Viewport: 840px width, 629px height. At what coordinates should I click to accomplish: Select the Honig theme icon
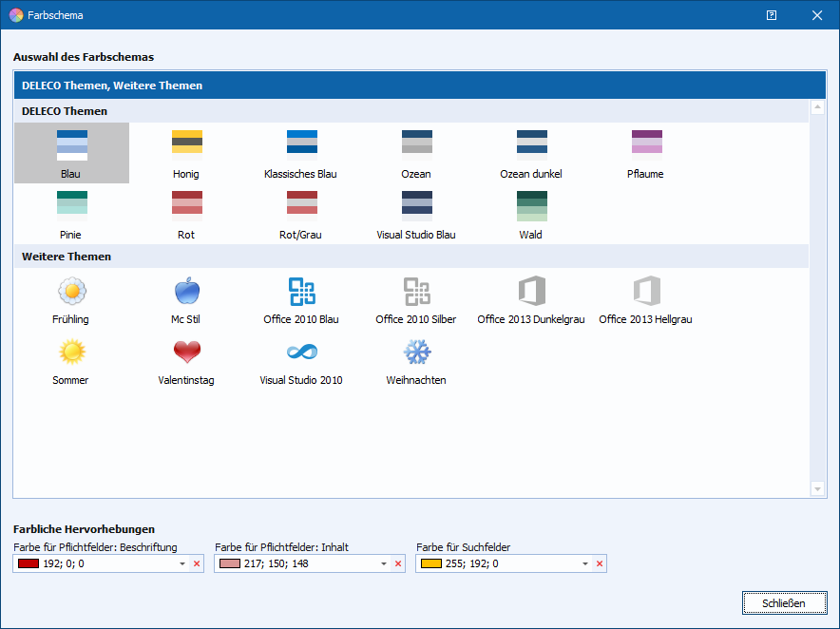point(186,143)
